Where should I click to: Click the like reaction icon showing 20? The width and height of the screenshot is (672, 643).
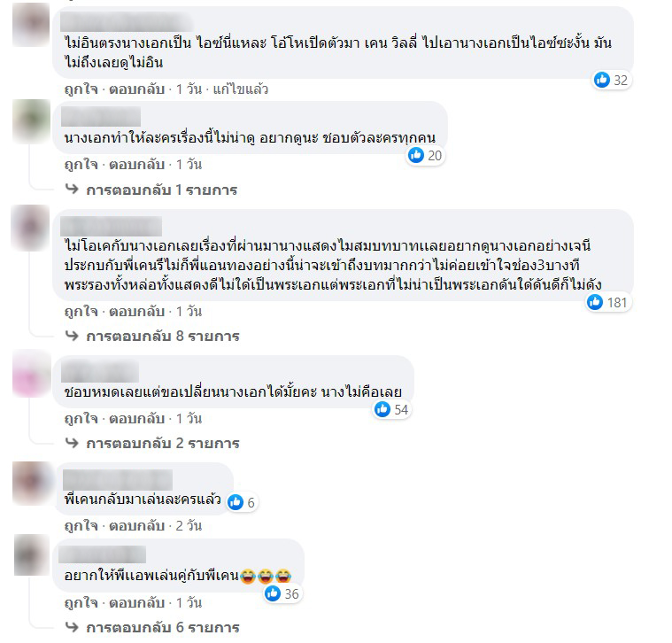[x=416, y=155]
